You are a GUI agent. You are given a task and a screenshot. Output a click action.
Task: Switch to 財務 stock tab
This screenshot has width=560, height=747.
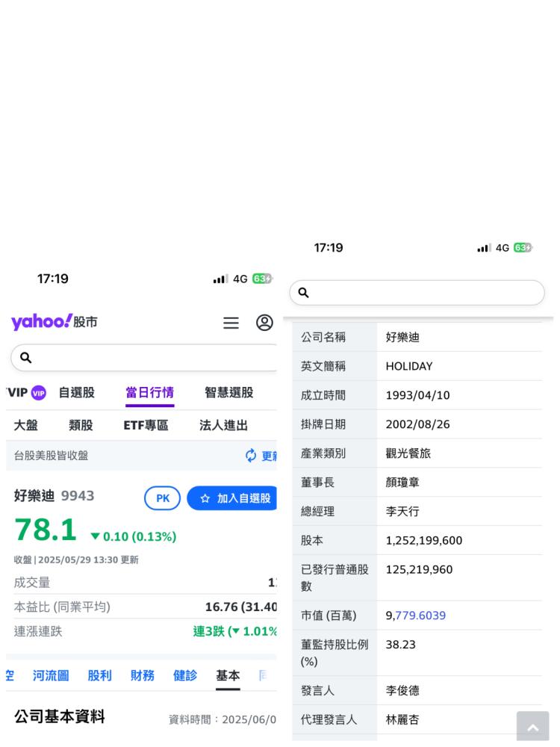[143, 675]
